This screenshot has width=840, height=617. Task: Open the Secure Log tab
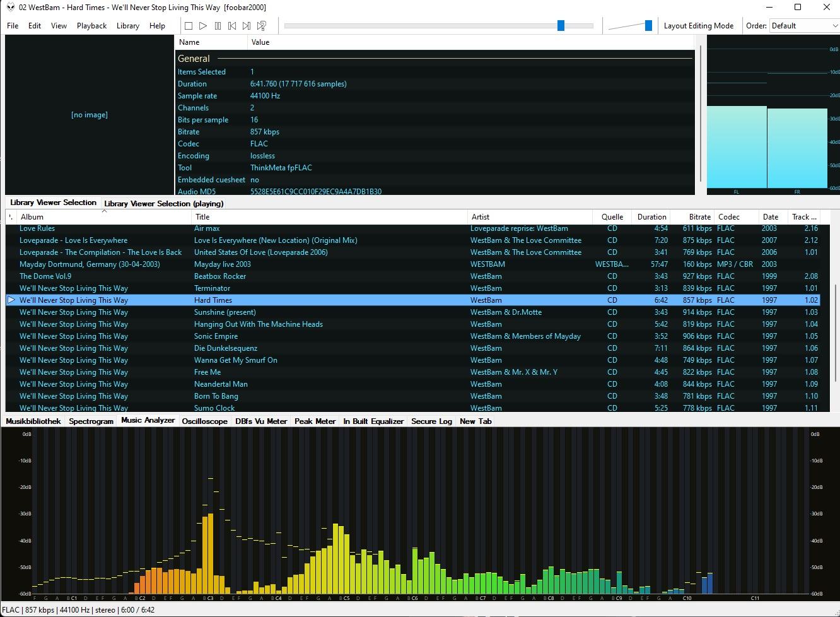click(x=432, y=421)
